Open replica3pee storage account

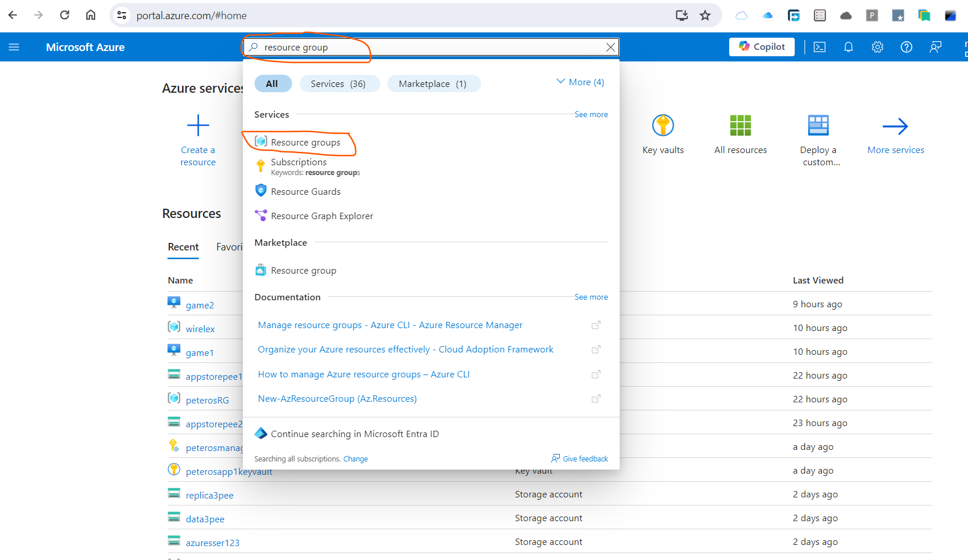click(210, 495)
